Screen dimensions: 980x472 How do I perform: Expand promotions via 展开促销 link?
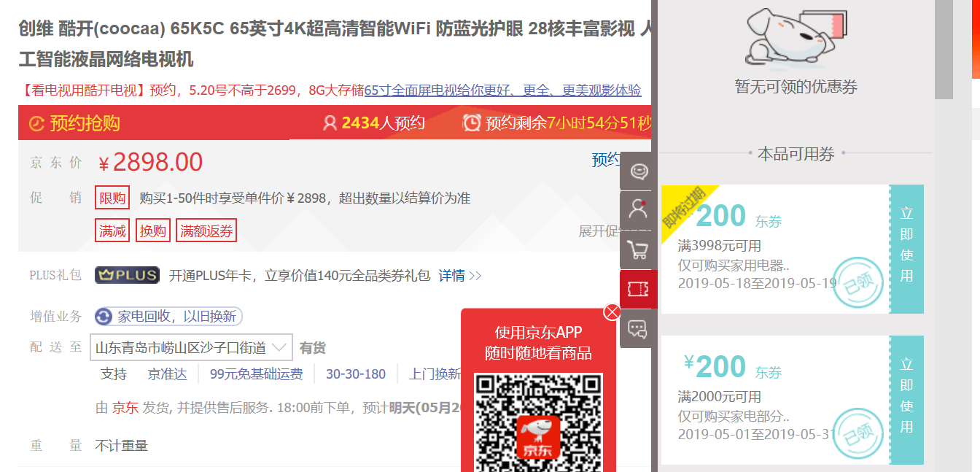coord(599,231)
